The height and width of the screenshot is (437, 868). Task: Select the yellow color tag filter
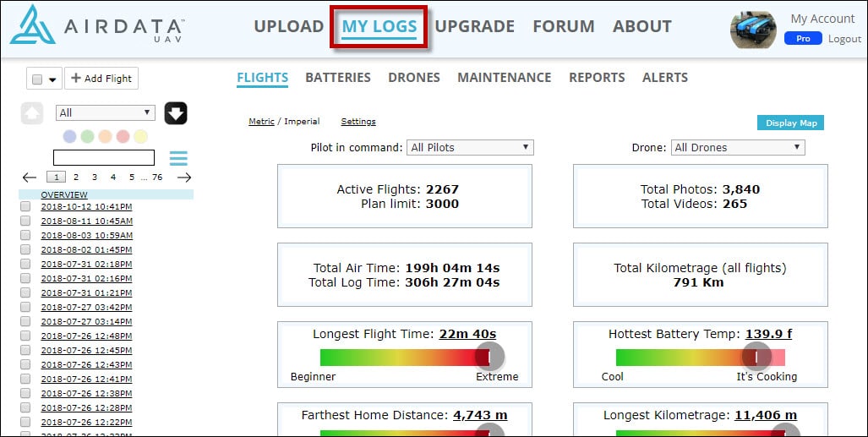tap(140, 136)
